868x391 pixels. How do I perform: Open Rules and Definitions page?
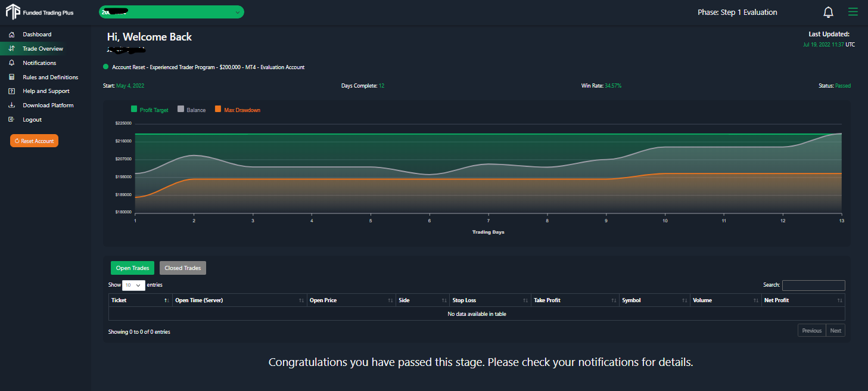[51, 77]
